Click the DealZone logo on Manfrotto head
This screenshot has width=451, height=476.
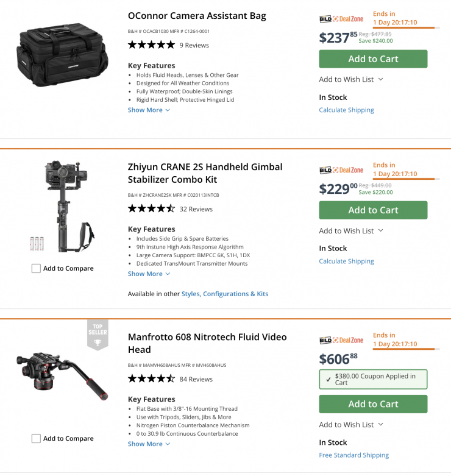pos(341,340)
